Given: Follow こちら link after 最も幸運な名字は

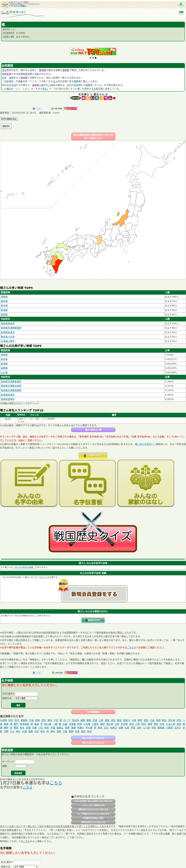Looking at the screenshot, I should pos(56,783).
